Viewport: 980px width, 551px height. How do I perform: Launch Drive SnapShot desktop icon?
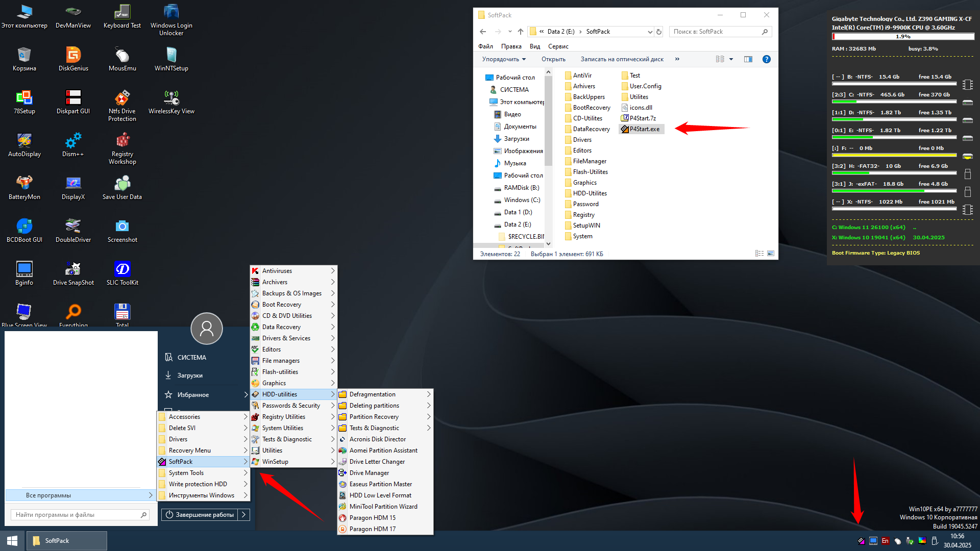point(73,273)
